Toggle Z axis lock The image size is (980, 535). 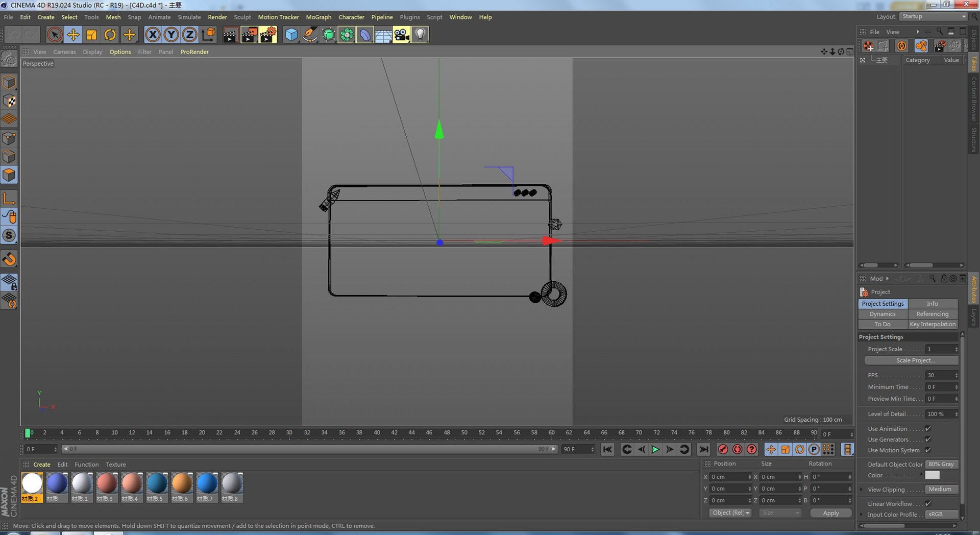pyautogui.click(x=189, y=35)
